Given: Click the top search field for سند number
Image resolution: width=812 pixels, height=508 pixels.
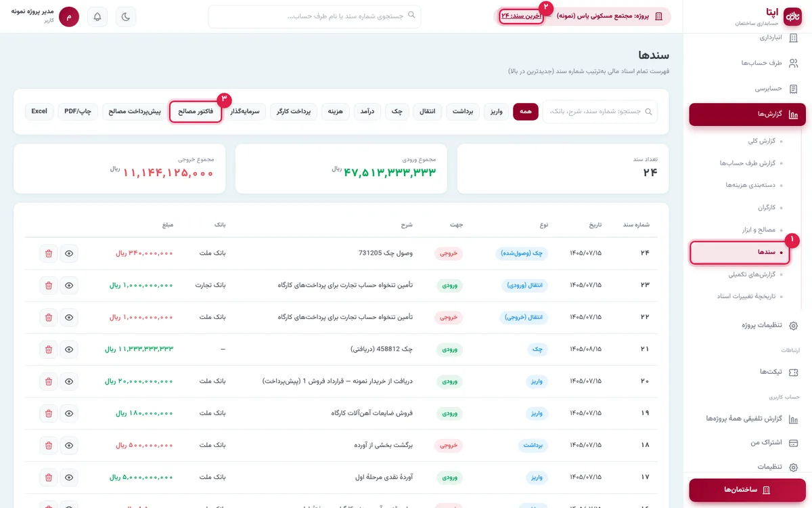Looking at the screenshot, I should point(315,17).
